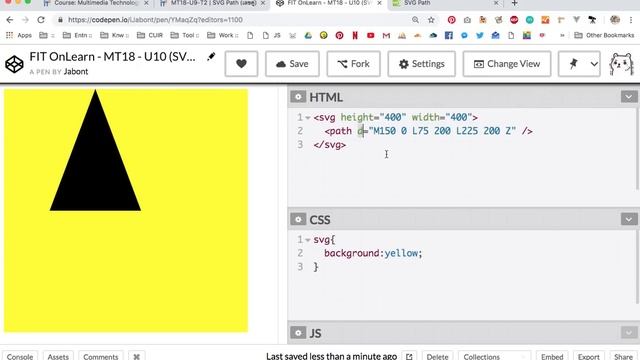The width and height of the screenshot is (640, 360).
Task: Click the zoom magnifier icon in address bar
Action: pos(416,20)
